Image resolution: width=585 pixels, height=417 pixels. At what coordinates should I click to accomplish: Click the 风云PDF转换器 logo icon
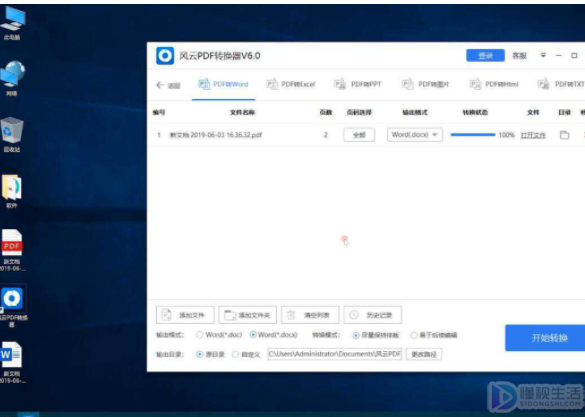click(165, 56)
